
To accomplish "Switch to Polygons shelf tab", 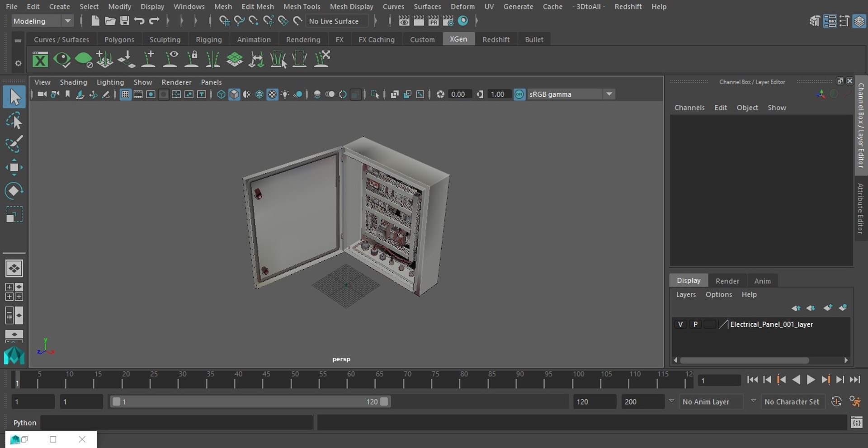I will pos(119,39).
